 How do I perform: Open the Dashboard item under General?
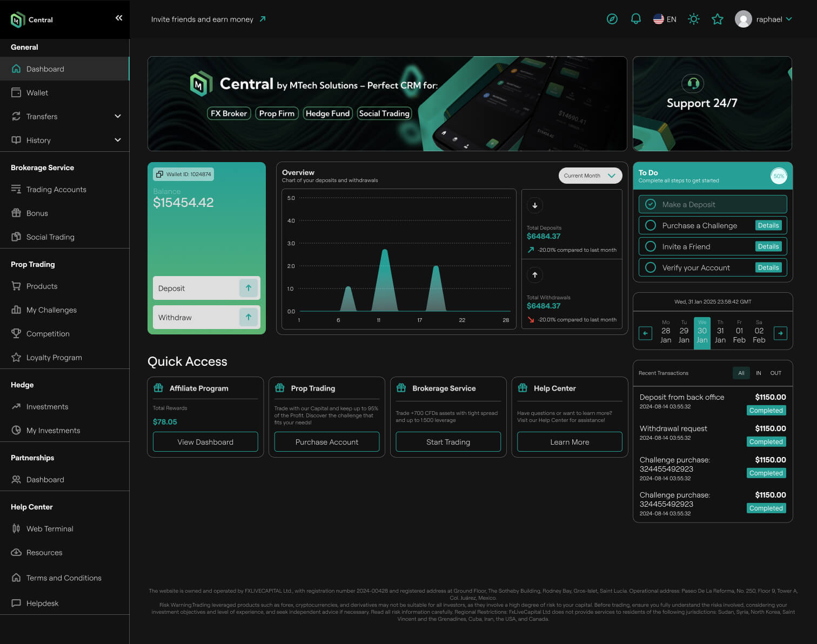[x=65, y=69]
